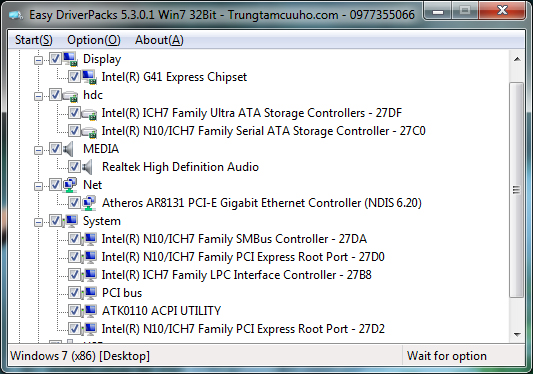Collapse the Net tree node
533x374 pixels.
pyautogui.click(x=38, y=186)
